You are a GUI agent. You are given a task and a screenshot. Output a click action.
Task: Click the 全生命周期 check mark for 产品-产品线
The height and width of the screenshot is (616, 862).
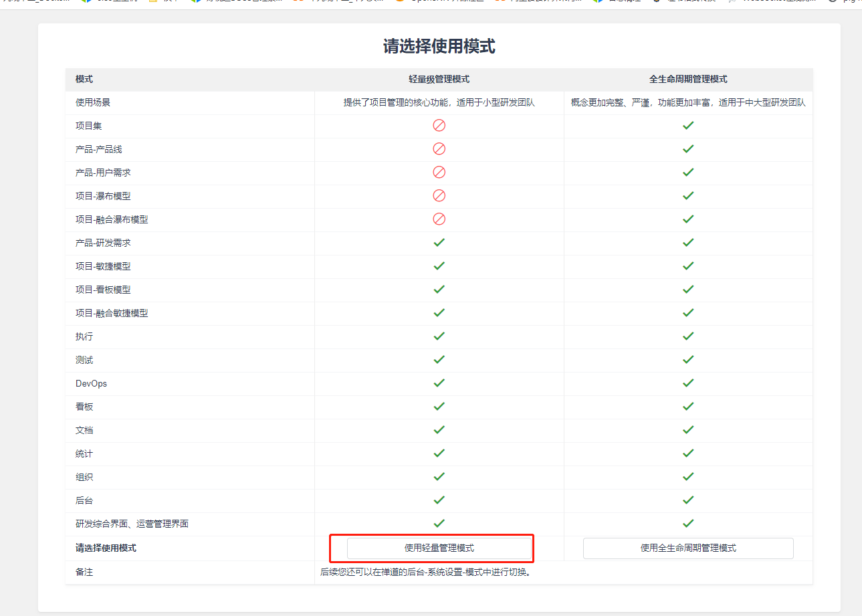coord(688,148)
